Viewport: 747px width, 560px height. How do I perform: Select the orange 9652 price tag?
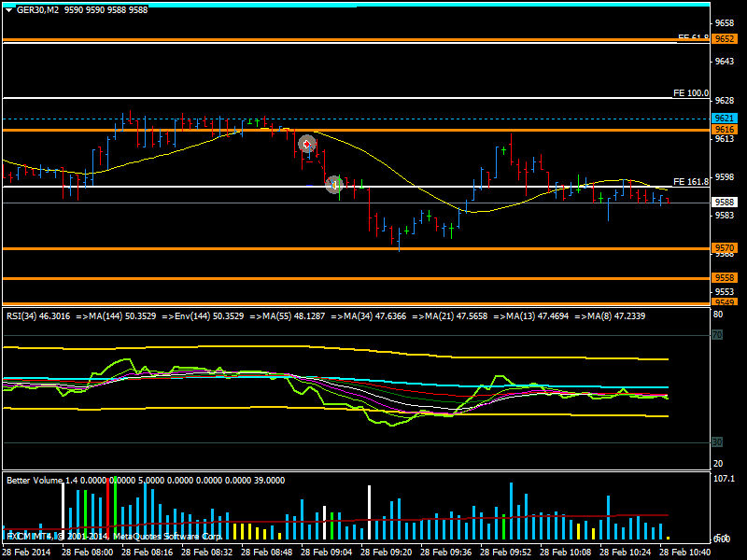724,38
